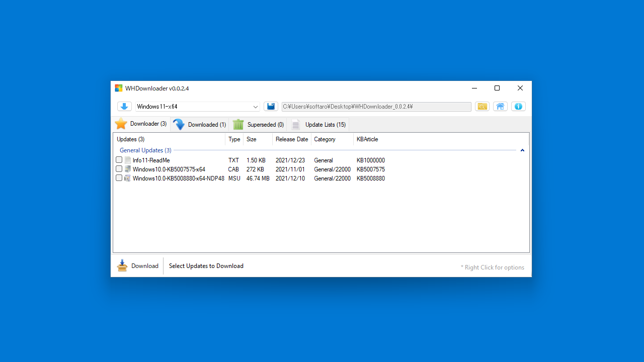Click the Right Click for options hint
Image resolution: width=644 pixels, height=362 pixels.
pyautogui.click(x=493, y=267)
